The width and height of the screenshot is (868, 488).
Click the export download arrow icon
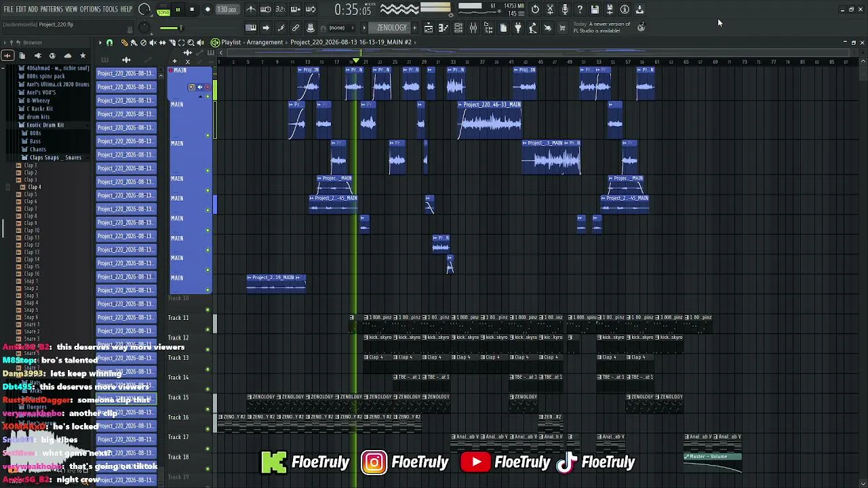coord(639,9)
